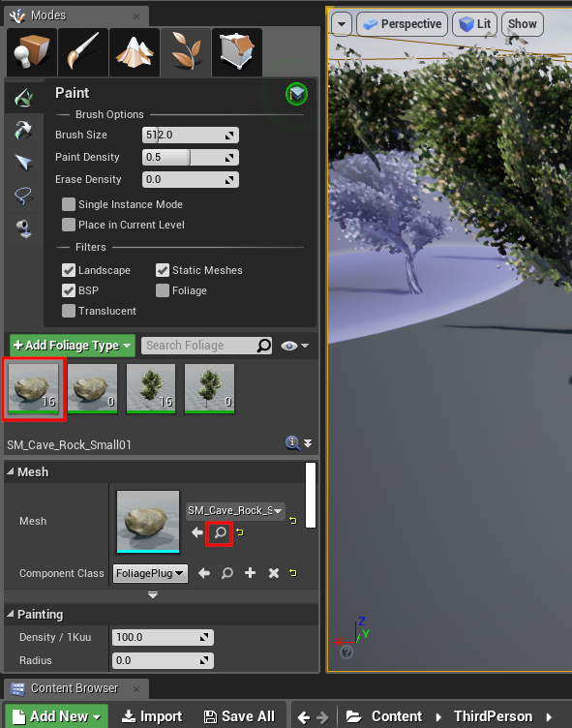This screenshot has width=572, height=728.
Task: Open the Show viewport menu
Action: coord(523,24)
